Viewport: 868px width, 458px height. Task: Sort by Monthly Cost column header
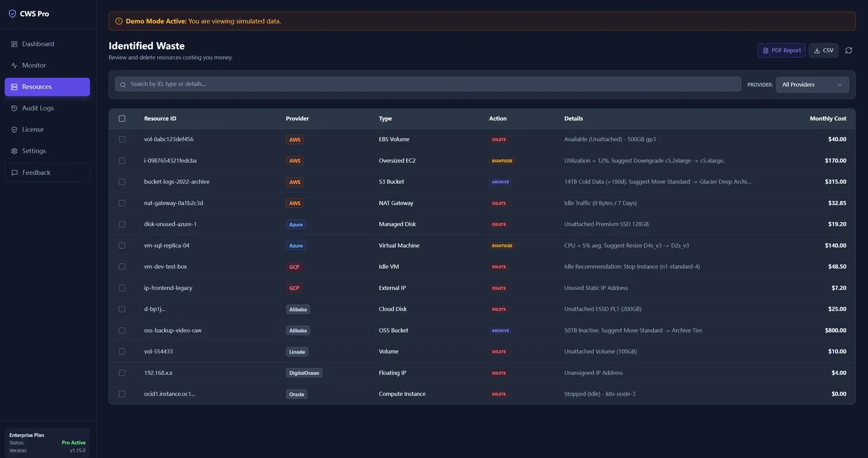pyautogui.click(x=828, y=118)
